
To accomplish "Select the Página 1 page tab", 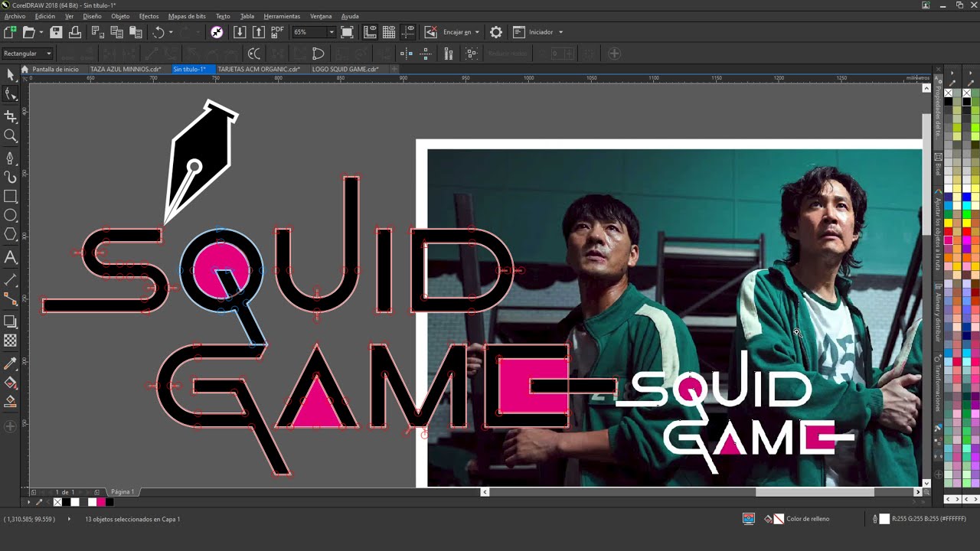I will 122,492.
